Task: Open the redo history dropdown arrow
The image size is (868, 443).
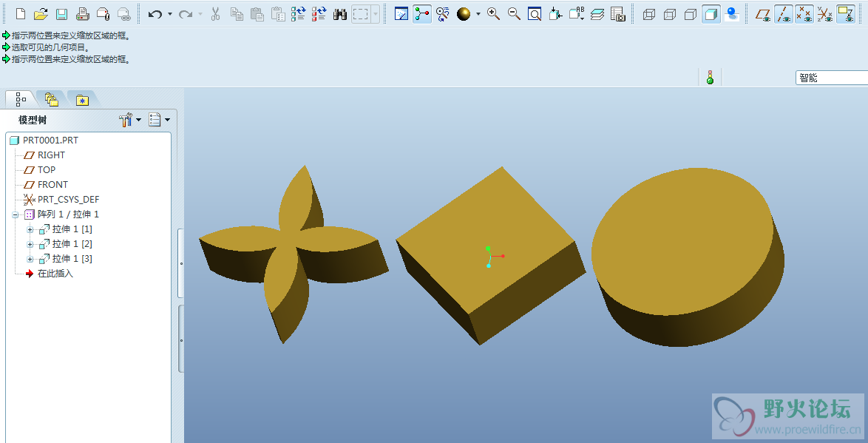Action: point(200,14)
